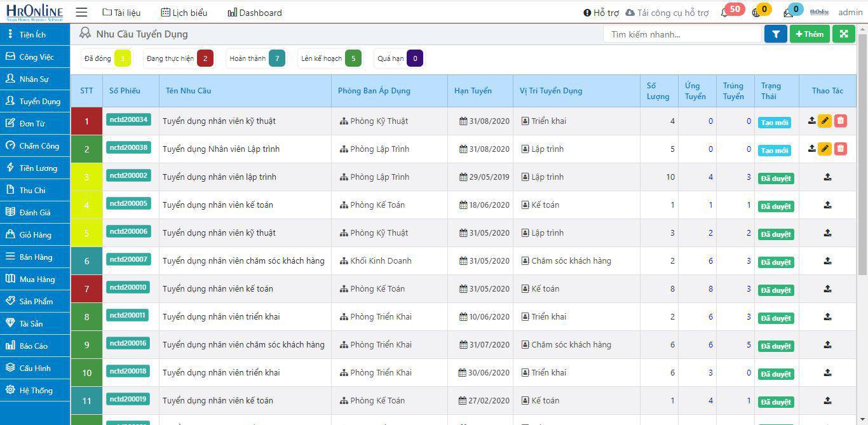The height and width of the screenshot is (425, 868).
Task: Toggle the 'Đã đóng' status filter
Action: pos(98,58)
